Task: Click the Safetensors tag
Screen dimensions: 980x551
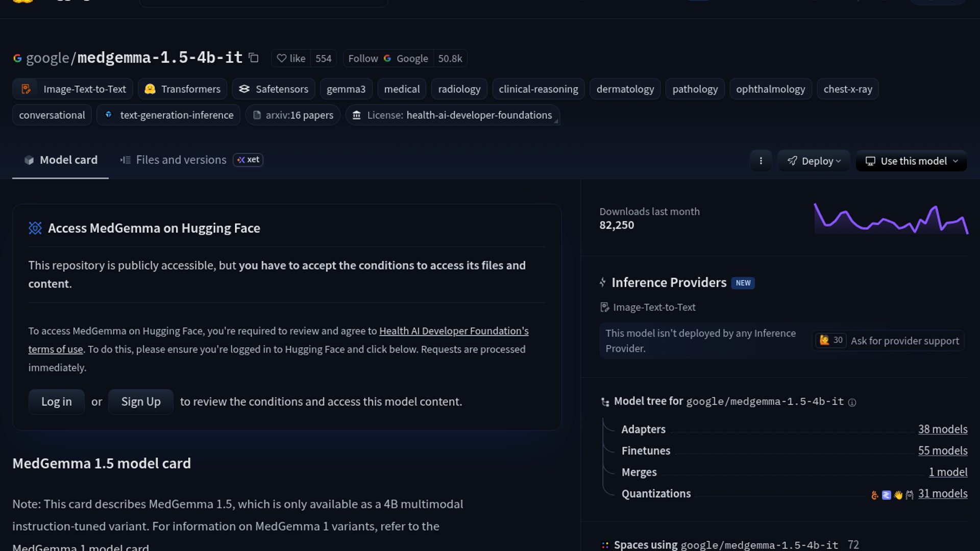Action: point(274,89)
